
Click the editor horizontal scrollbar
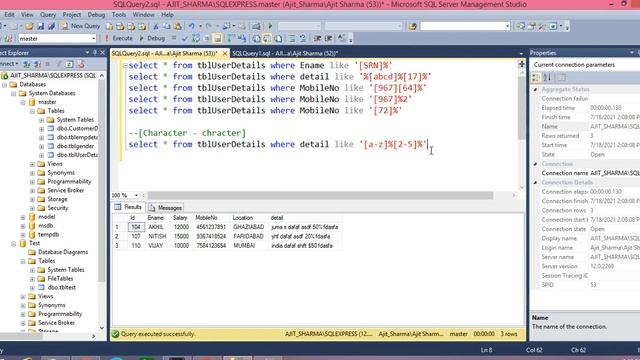[x=320, y=196]
